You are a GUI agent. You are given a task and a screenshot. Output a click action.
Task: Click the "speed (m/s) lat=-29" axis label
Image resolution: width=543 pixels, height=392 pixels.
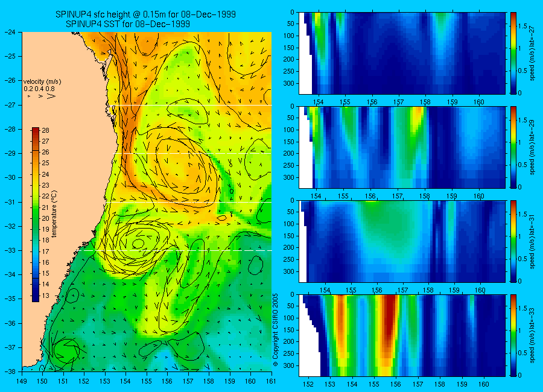pos(533,148)
